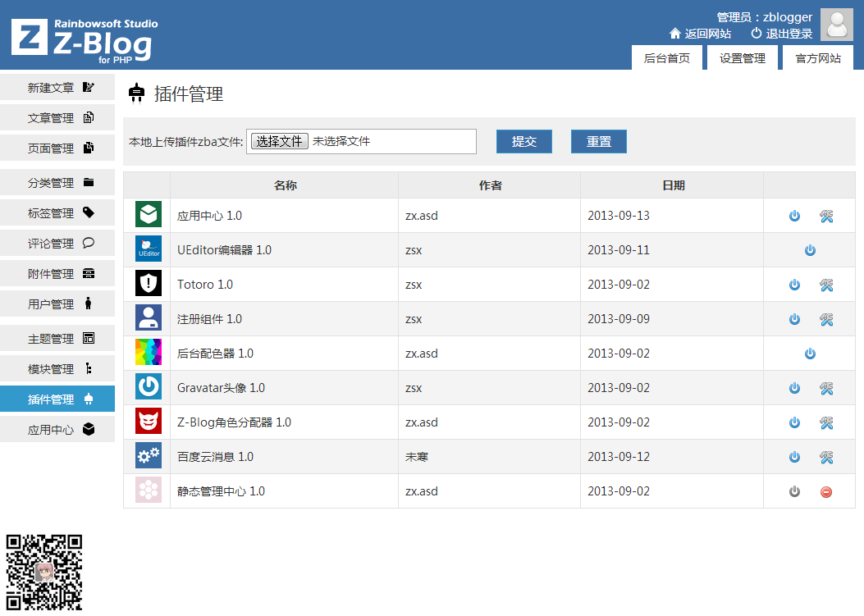864x616 pixels.
Task: Switch to the 后台首页 tab
Action: (x=666, y=57)
